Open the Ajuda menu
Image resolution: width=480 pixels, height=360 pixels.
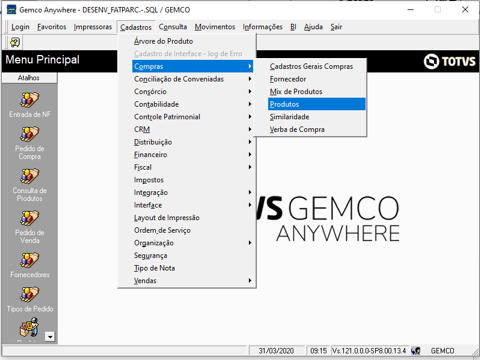tap(313, 27)
